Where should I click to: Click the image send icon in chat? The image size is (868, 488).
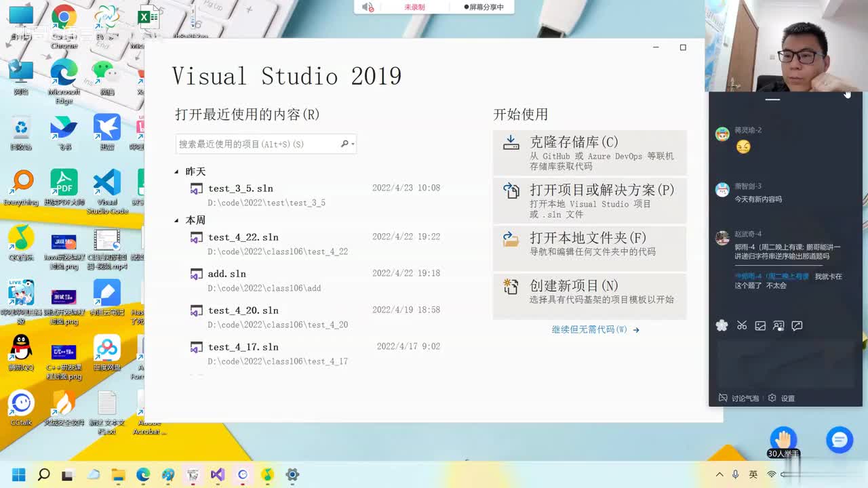(760, 326)
